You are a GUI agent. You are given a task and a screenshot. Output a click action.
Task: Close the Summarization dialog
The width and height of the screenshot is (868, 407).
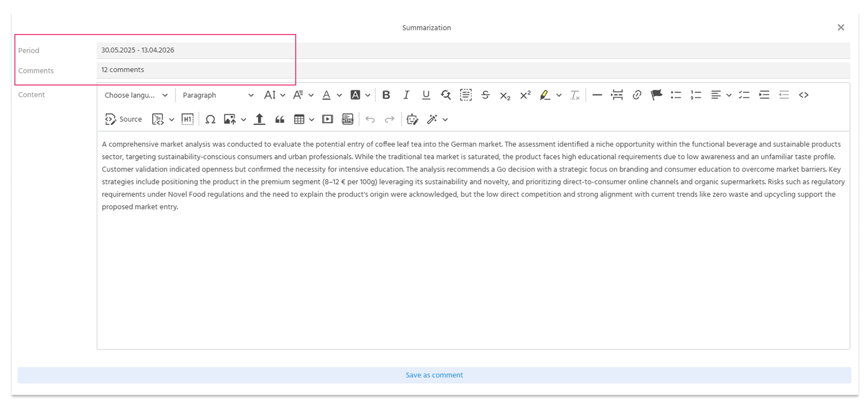(841, 28)
